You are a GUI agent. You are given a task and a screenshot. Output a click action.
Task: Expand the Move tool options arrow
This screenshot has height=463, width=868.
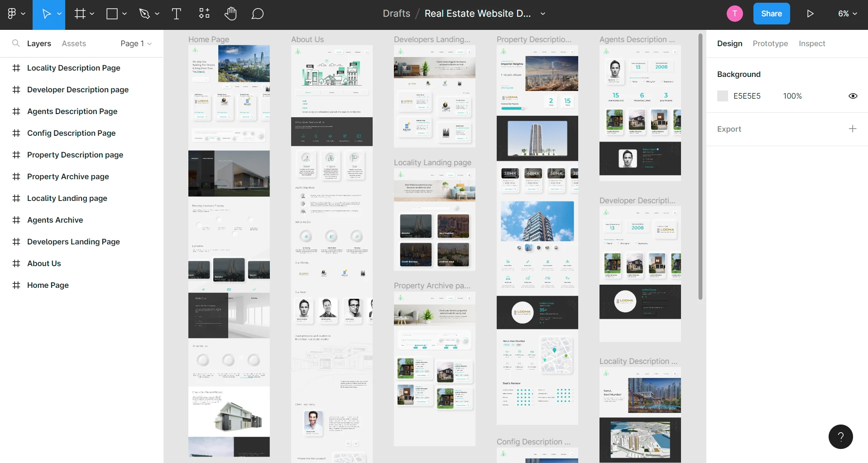[59, 14]
